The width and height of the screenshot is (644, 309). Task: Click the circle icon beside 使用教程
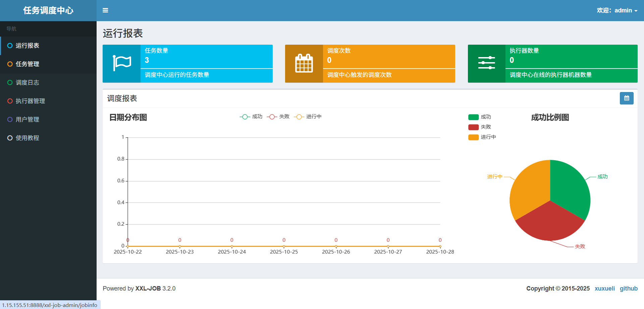(x=10, y=138)
